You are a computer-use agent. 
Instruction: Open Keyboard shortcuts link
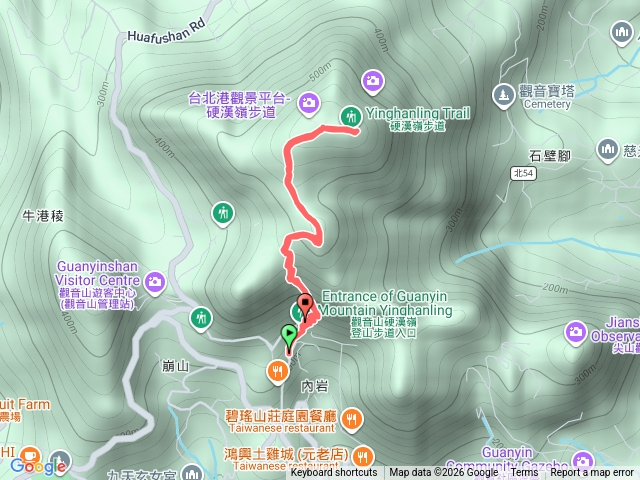334,473
